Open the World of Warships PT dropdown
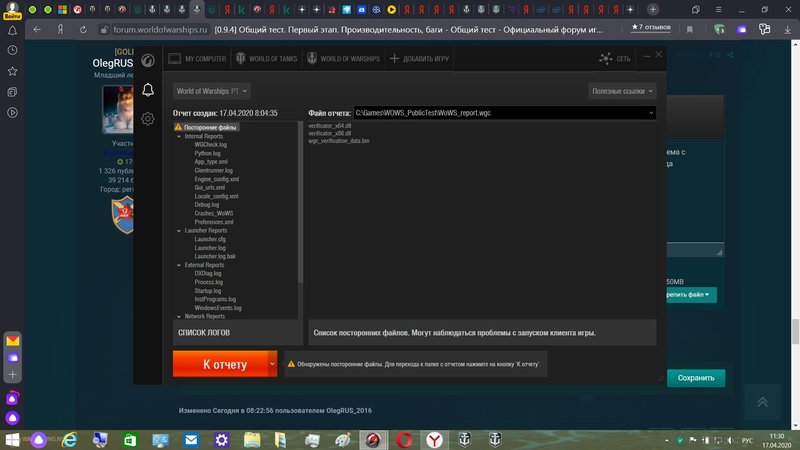The width and height of the screenshot is (800, 450). point(211,91)
